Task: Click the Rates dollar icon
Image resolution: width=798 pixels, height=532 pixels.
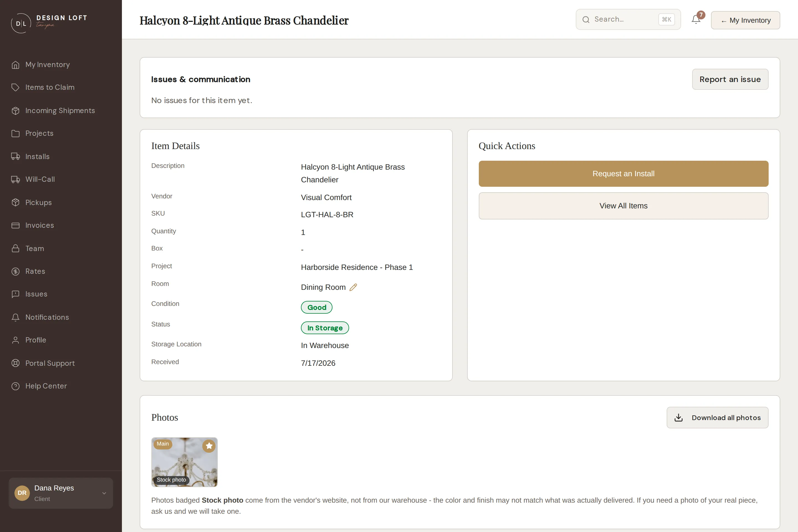Action: (16, 272)
